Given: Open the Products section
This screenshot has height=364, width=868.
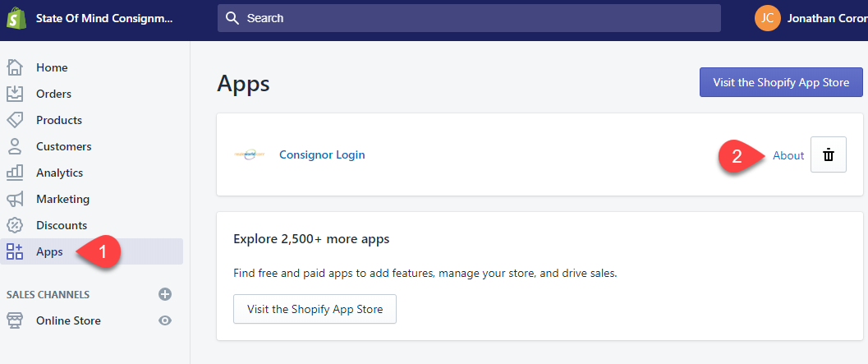Looking at the screenshot, I should 58,120.
